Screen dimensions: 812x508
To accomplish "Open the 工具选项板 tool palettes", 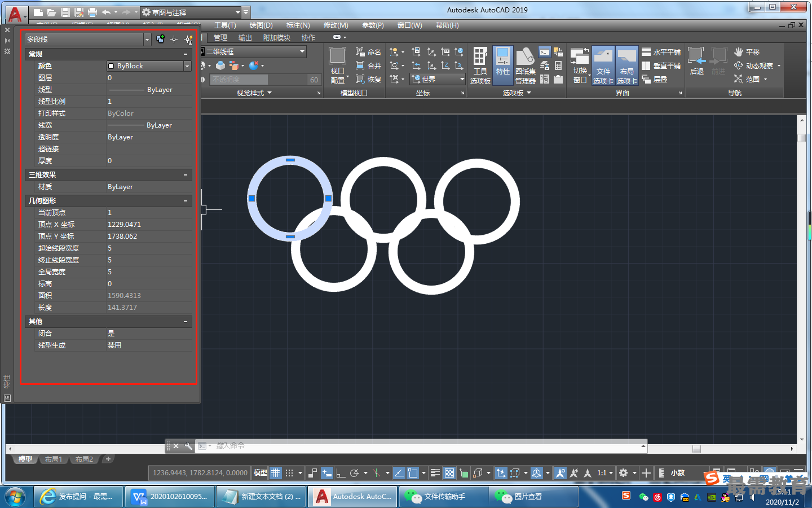I will click(480, 66).
